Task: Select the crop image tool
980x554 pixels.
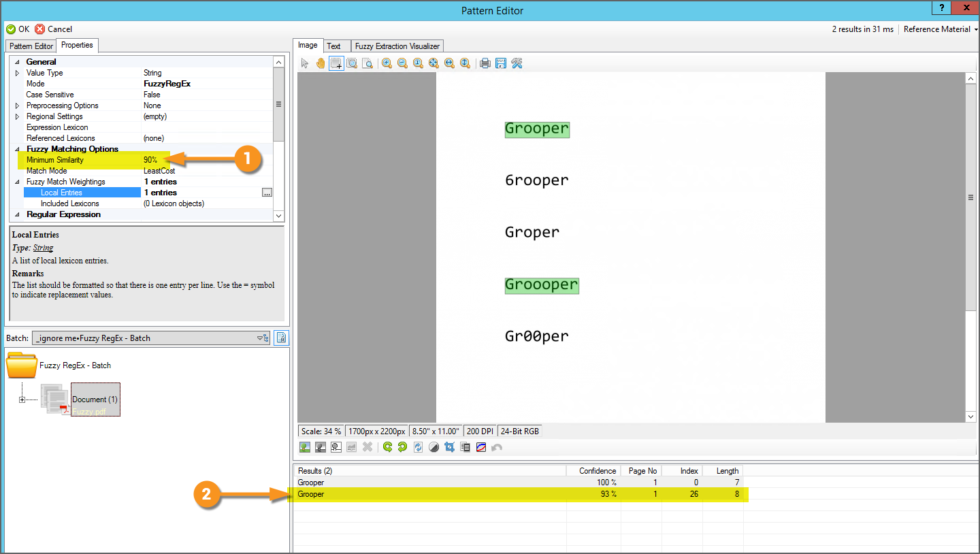Action: click(x=449, y=447)
